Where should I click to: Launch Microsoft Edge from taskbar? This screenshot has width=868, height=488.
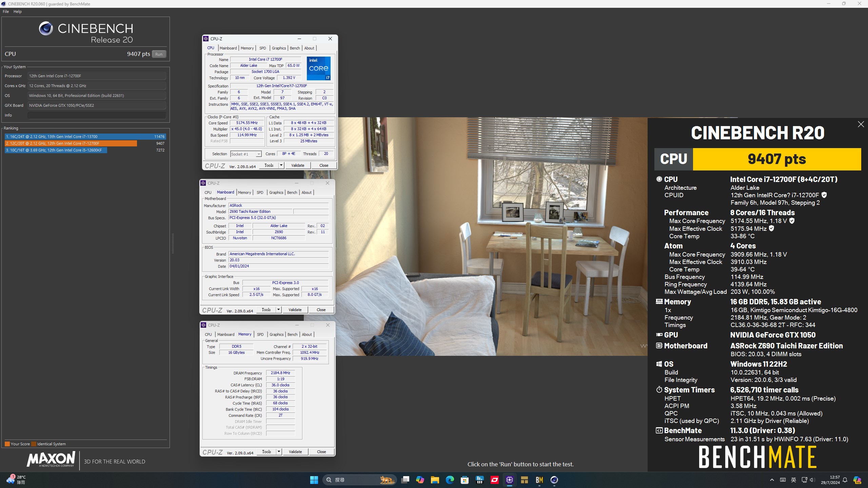tap(450, 480)
